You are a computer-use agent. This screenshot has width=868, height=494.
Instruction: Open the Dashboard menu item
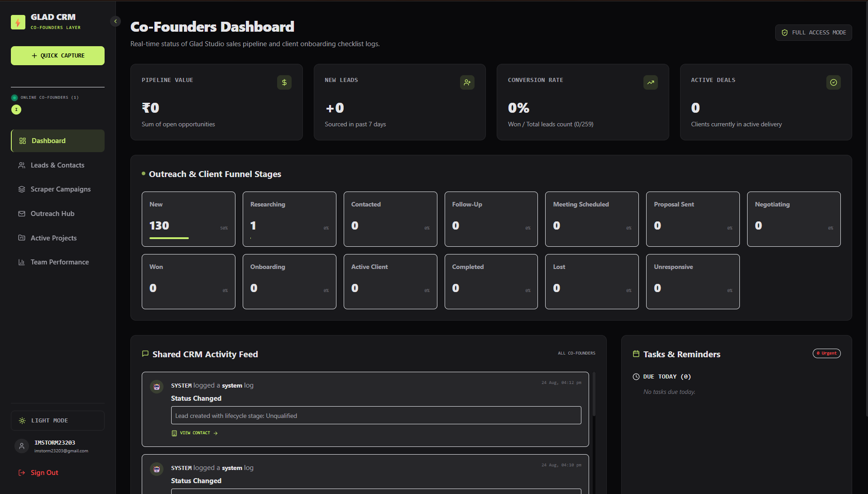coord(58,141)
